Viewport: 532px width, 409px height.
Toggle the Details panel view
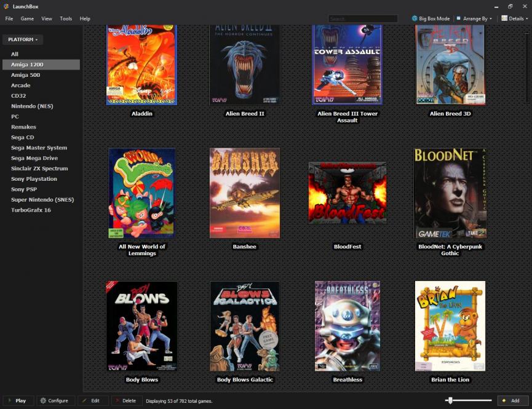pyautogui.click(x=513, y=18)
